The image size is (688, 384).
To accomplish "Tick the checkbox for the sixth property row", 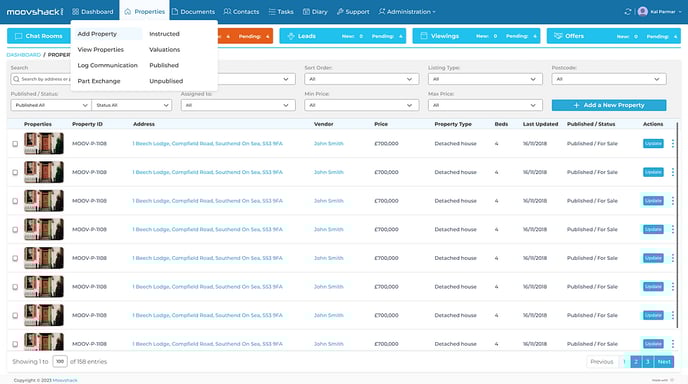I will click(15, 287).
